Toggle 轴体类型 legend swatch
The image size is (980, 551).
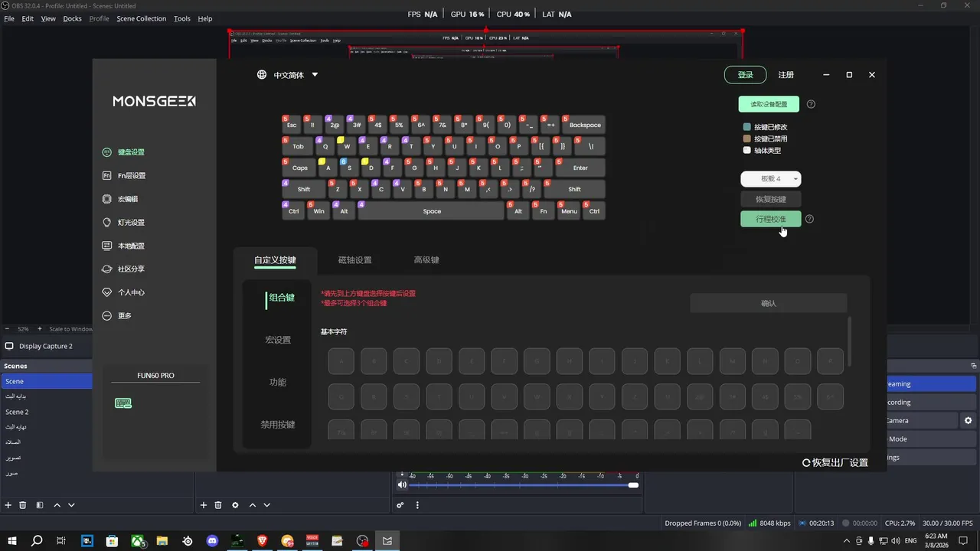point(747,150)
